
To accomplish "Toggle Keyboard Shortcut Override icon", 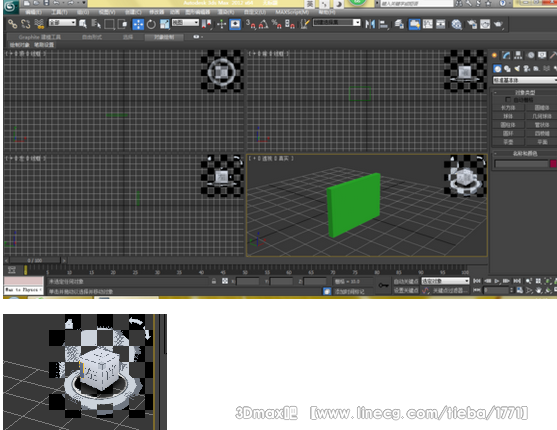I will 235,24.
